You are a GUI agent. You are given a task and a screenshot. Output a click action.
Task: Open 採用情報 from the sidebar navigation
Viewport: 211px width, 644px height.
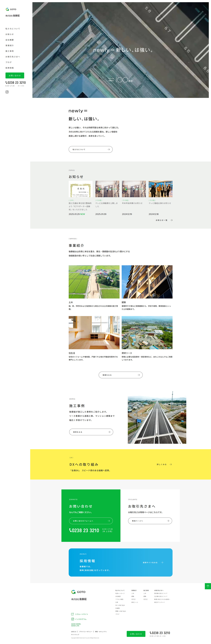pyautogui.click(x=9, y=68)
